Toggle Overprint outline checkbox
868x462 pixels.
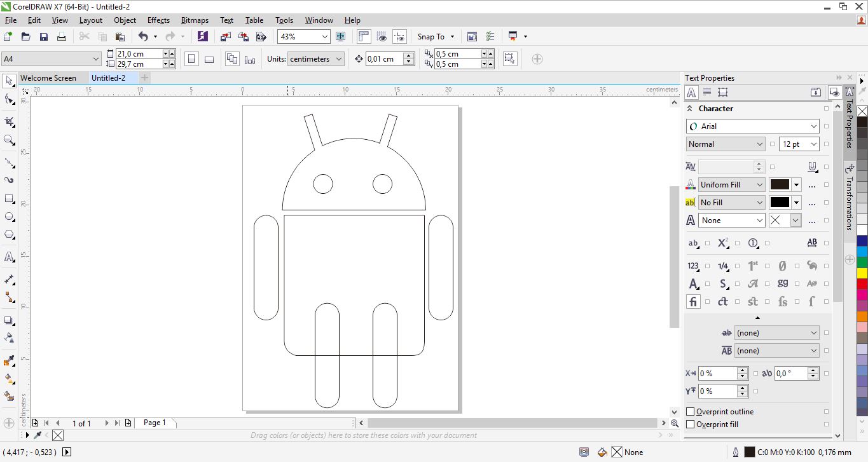(691, 412)
